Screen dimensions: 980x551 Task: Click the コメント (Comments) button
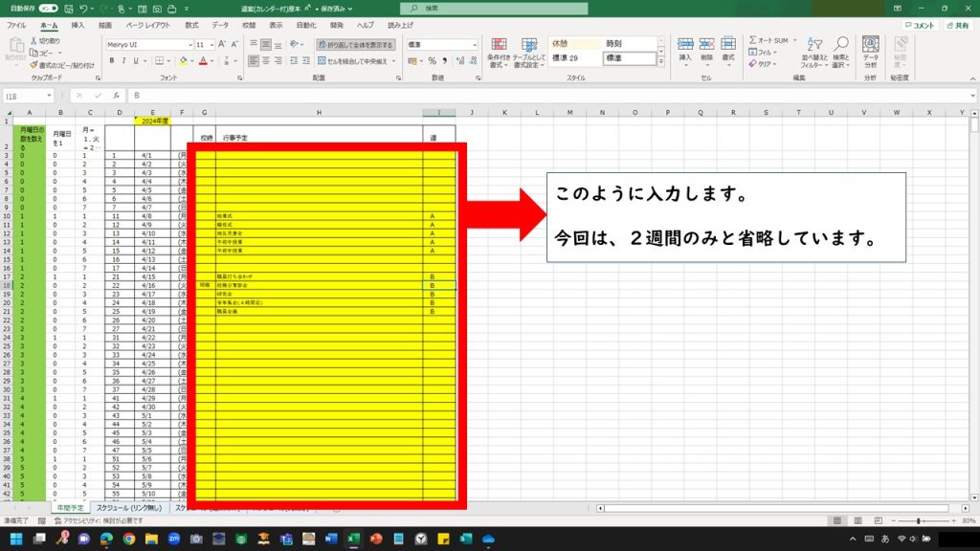click(x=921, y=26)
